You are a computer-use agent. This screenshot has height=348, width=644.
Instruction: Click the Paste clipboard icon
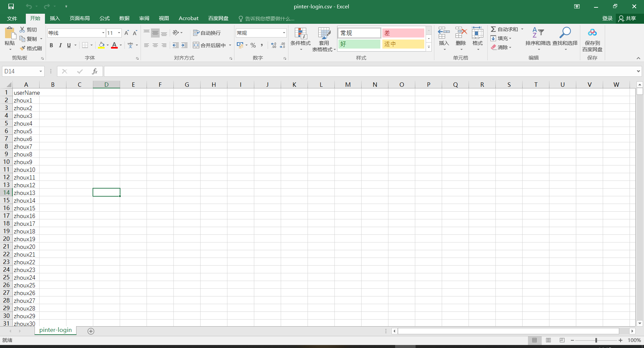click(x=10, y=33)
